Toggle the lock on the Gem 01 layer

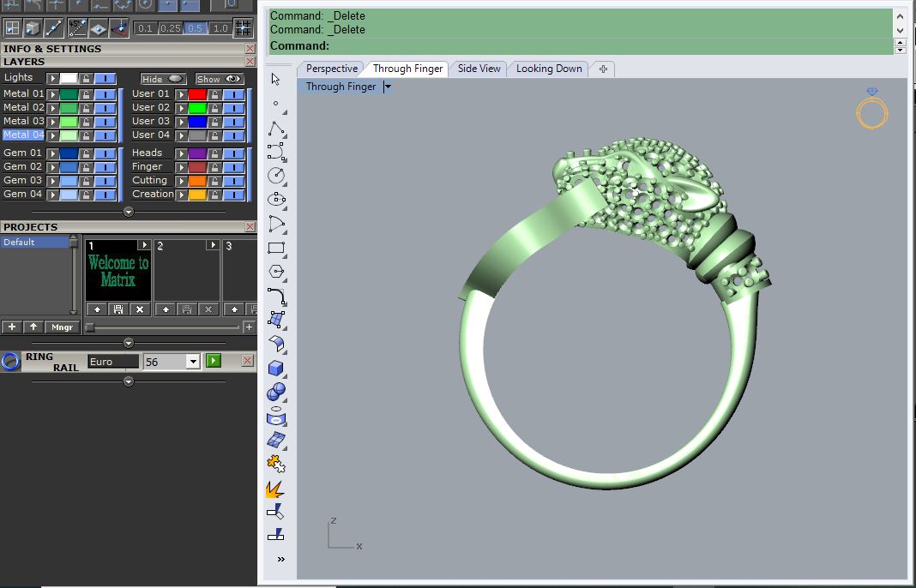(87, 153)
